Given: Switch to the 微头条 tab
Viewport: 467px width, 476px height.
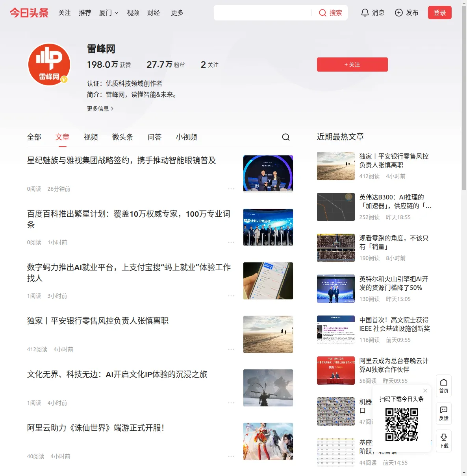Looking at the screenshot, I should tap(123, 137).
